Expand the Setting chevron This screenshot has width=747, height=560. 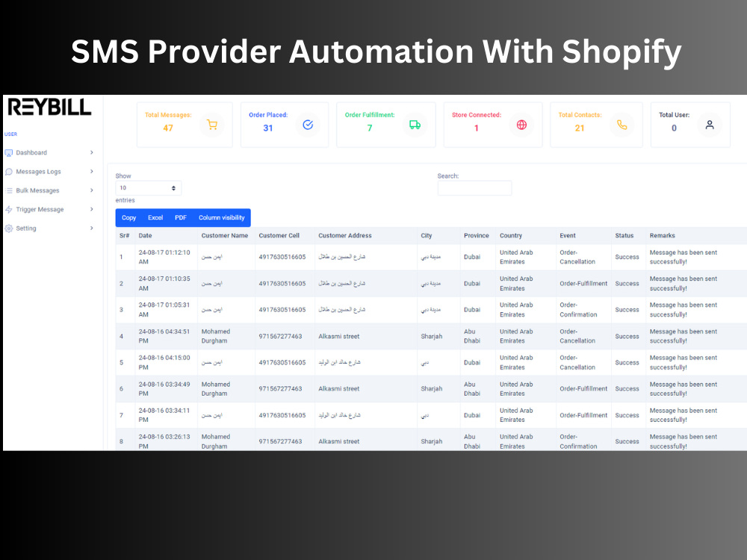tap(91, 228)
